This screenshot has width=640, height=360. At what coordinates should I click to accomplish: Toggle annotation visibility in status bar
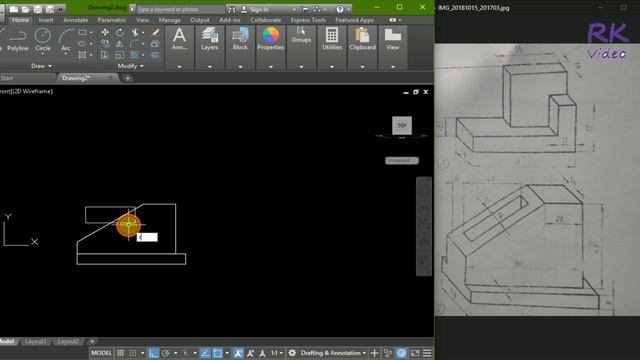coord(238,353)
